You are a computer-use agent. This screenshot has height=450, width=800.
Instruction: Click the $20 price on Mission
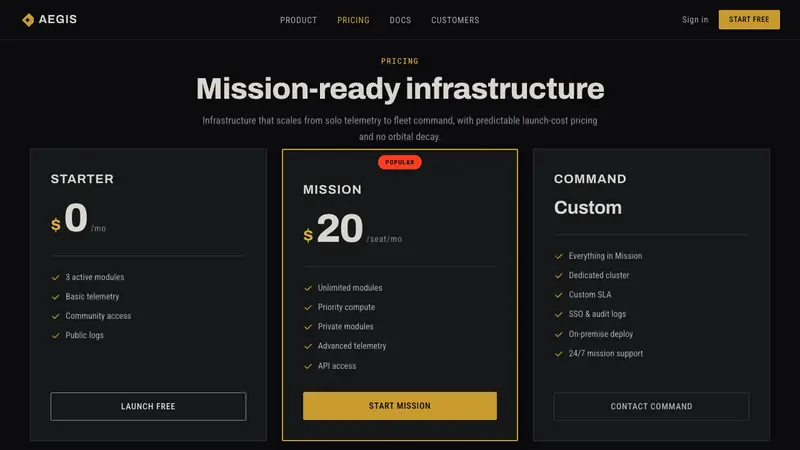pos(333,229)
